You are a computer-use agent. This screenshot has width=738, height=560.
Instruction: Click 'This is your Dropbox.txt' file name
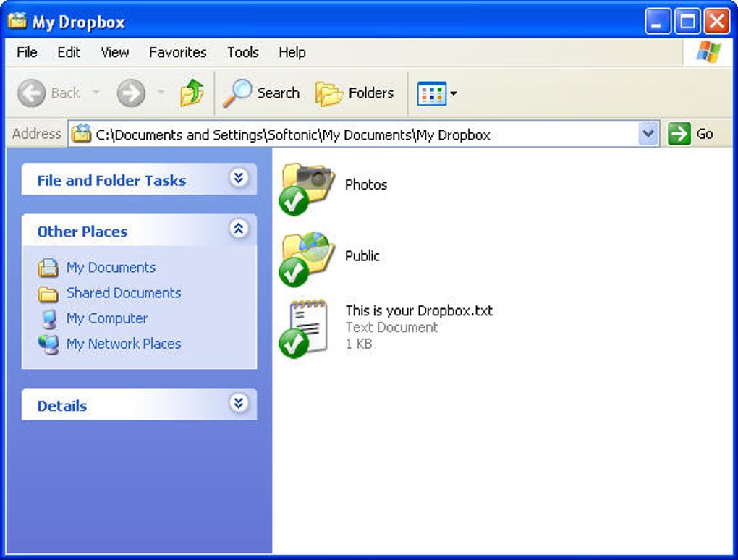click(x=419, y=310)
